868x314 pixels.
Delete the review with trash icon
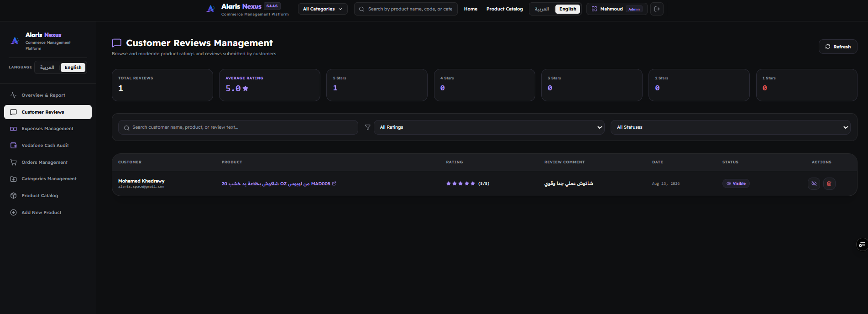[x=829, y=183]
